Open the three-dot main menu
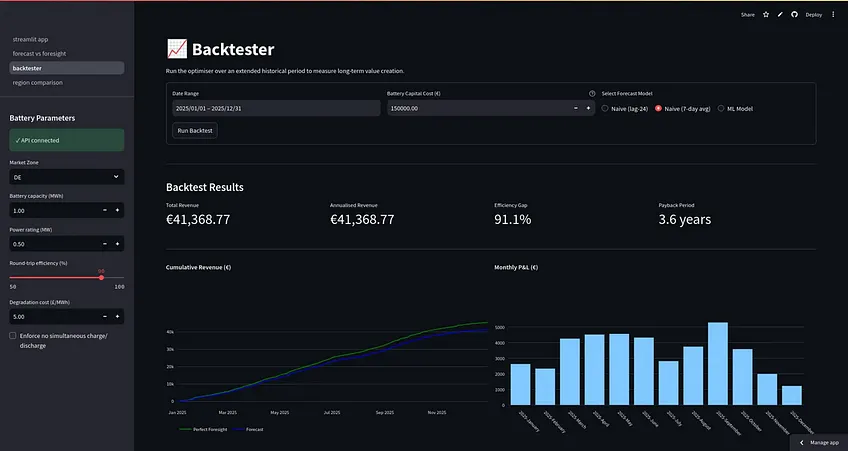The width and height of the screenshot is (848, 451). (x=833, y=15)
